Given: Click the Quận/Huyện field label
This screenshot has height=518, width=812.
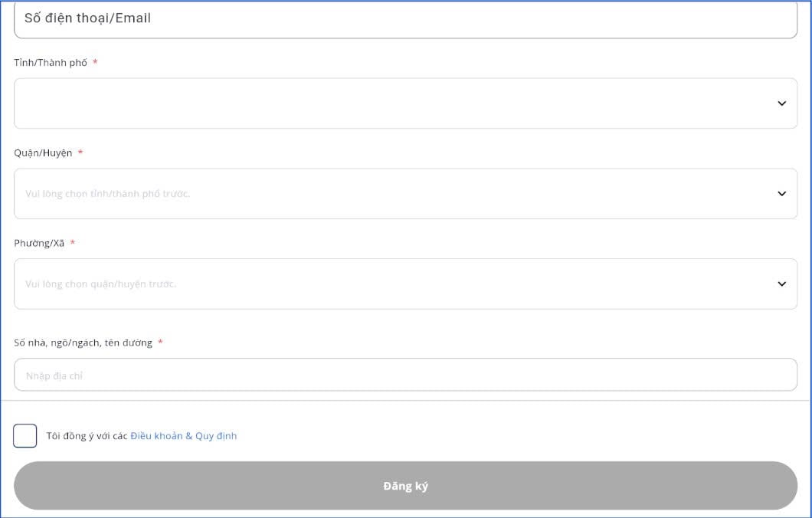Looking at the screenshot, I should 43,153.
